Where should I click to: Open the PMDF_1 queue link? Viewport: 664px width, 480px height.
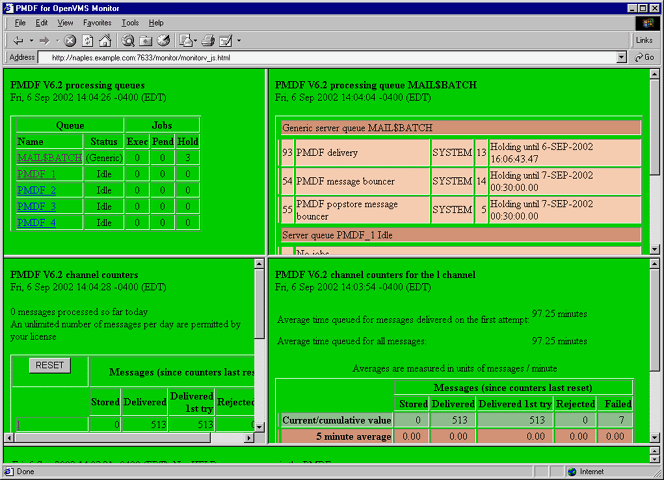(36, 174)
